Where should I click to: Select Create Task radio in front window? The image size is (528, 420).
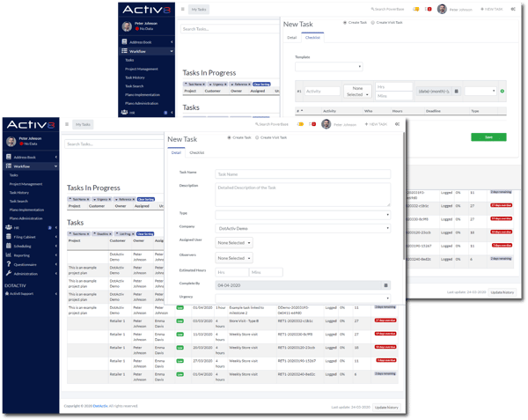coord(229,137)
